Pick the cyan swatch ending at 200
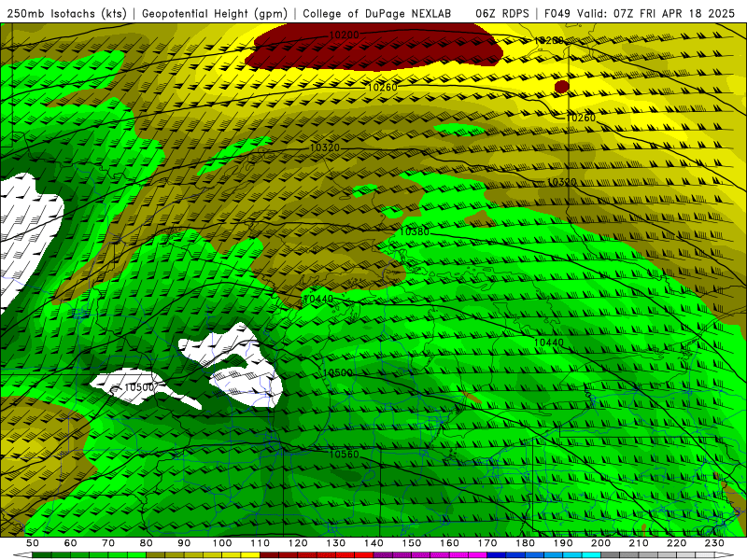The width and height of the screenshot is (747, 560). click(591, 555)
